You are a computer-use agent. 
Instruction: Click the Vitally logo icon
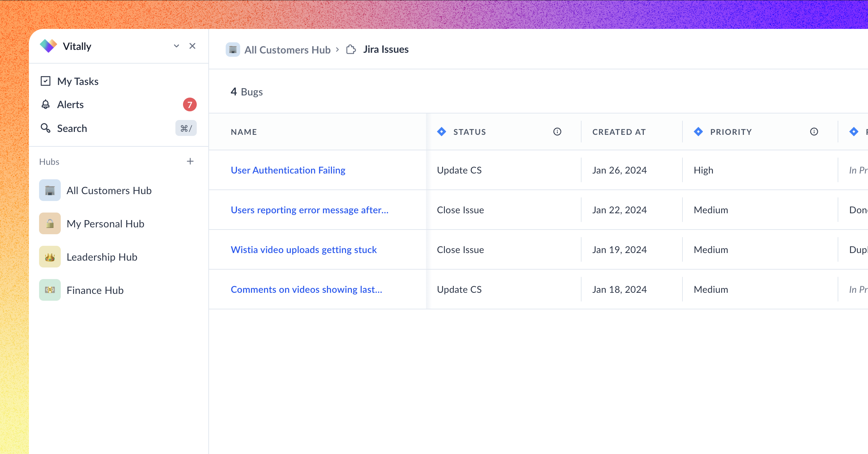tap(48, 46)
